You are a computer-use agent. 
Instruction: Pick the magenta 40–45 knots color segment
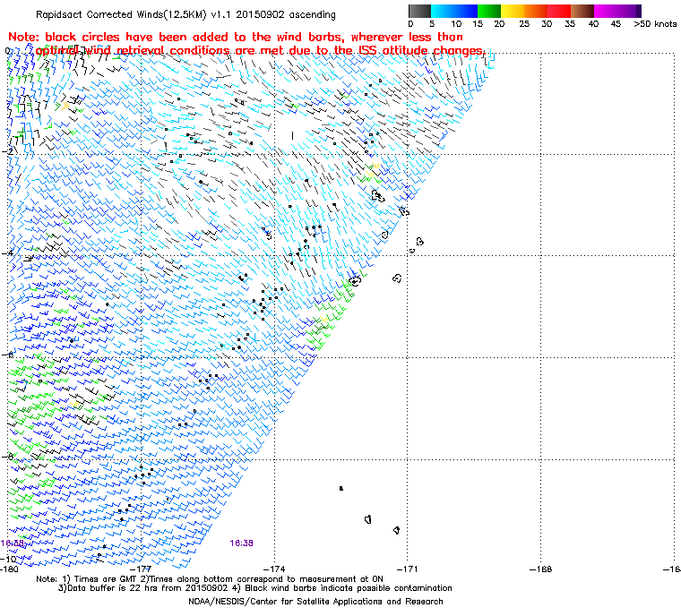[606, 11]
